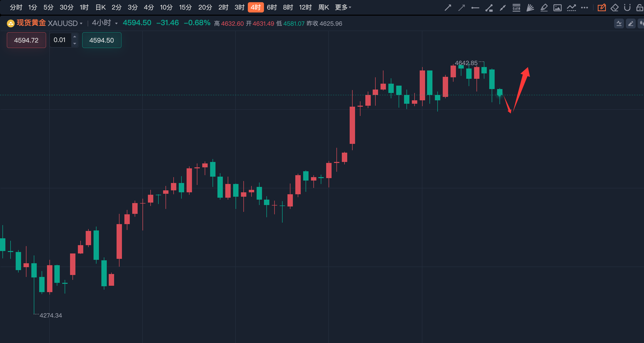The width and height of the screenshot is (644, 343).
Task: Choose the horizontal ray line tool
Action: pyautogui.click(x=475, y=8)
